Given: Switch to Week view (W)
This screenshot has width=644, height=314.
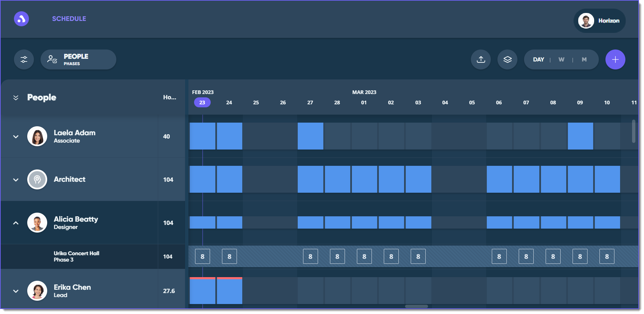Looking at the screenshot, I should click(561, 59).
